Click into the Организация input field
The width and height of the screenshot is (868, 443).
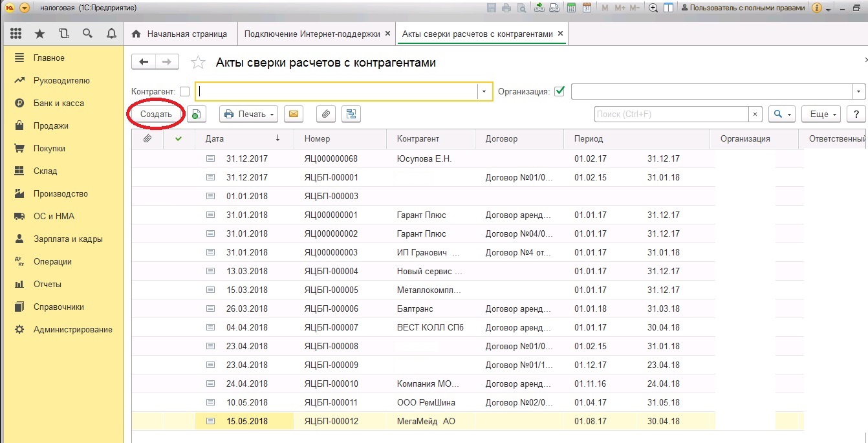point(711,91)
